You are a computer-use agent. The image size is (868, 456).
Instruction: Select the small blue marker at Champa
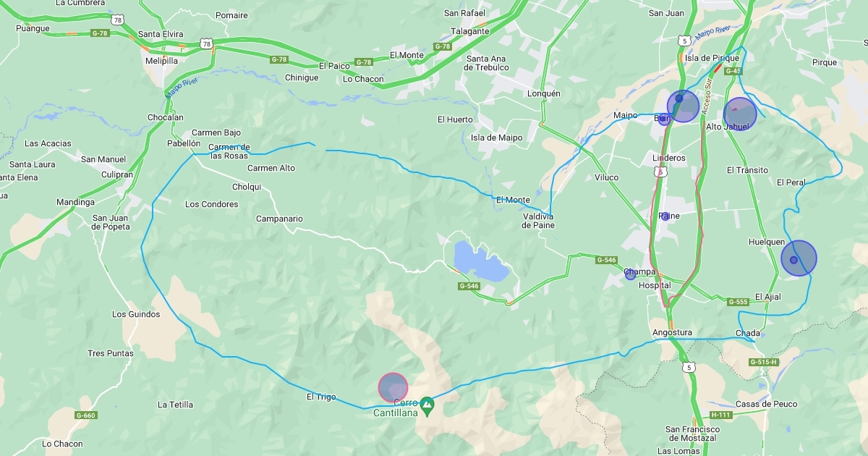[x=630, y=274]
